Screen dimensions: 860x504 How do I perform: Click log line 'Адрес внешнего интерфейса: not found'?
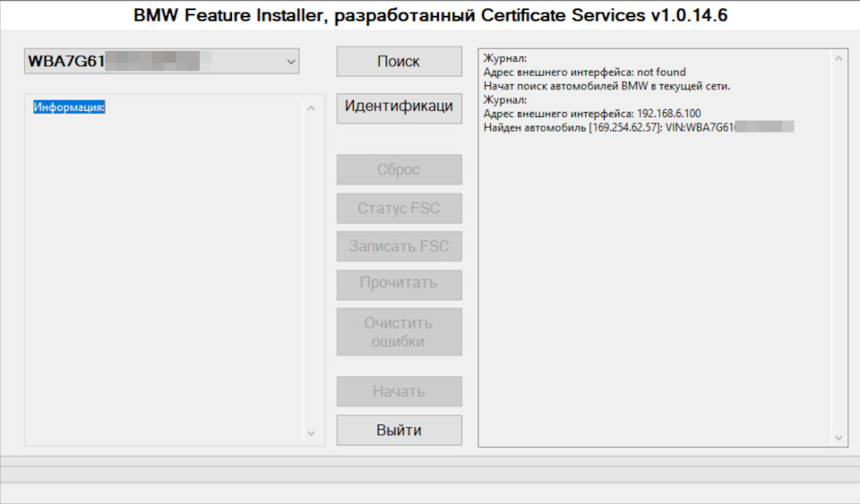click(x=585, y=73)
